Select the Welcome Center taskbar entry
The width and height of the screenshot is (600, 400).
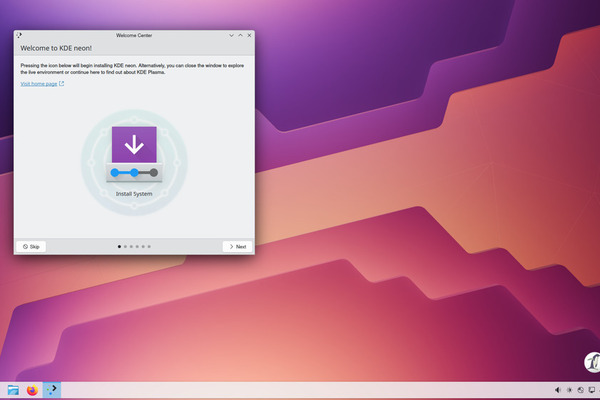point(51,389)
